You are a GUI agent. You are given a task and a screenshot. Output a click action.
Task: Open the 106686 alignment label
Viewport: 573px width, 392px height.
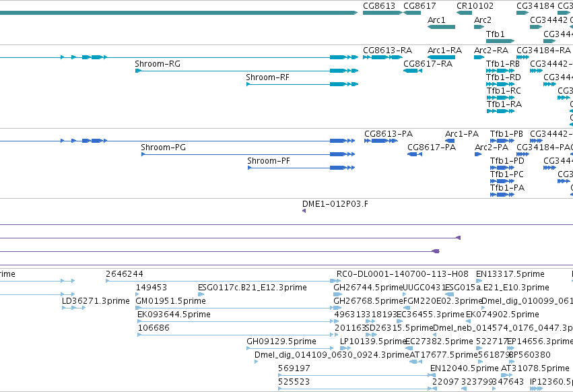pyautogui.click(x=154, y=328)
